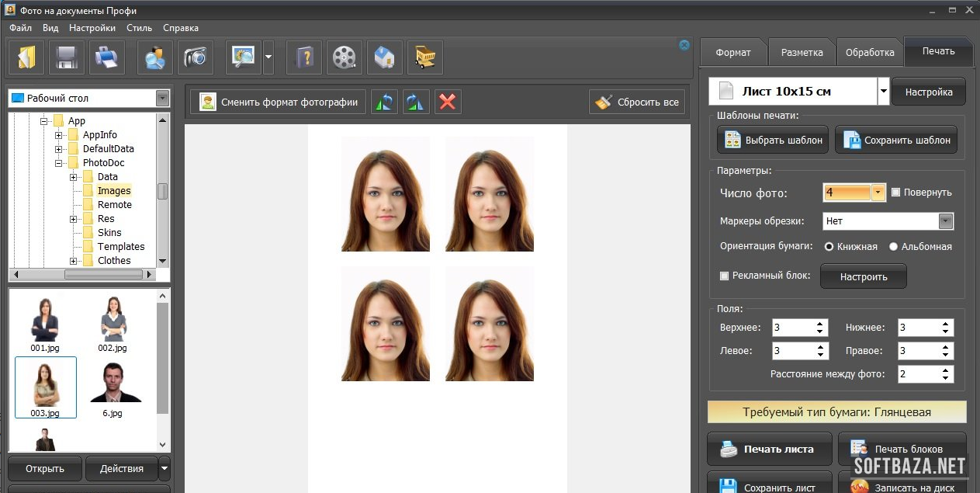This screenshot has width=980, height=493.
Task: Switch to the Обработка tab
Action: pyautogui.click(x=870, y=53)
